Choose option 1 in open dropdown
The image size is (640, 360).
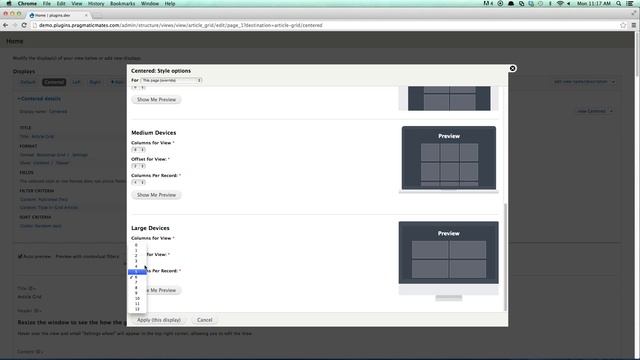(x=137, y=251)
